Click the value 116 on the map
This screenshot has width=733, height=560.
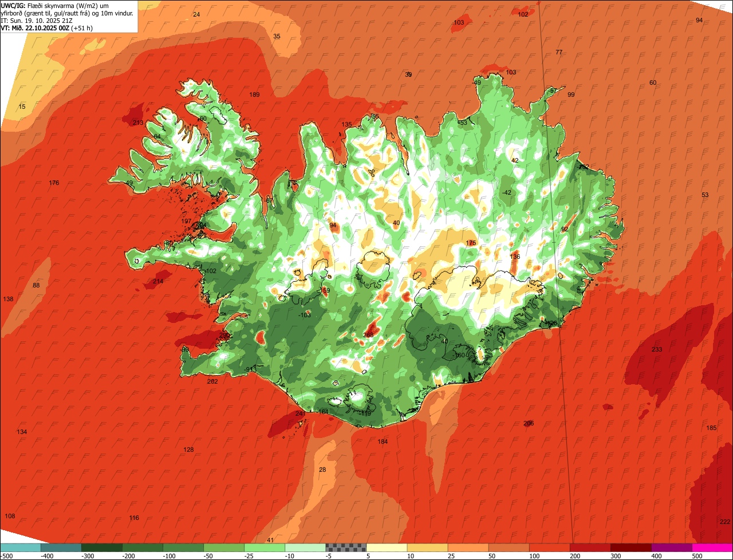point(134,518)
